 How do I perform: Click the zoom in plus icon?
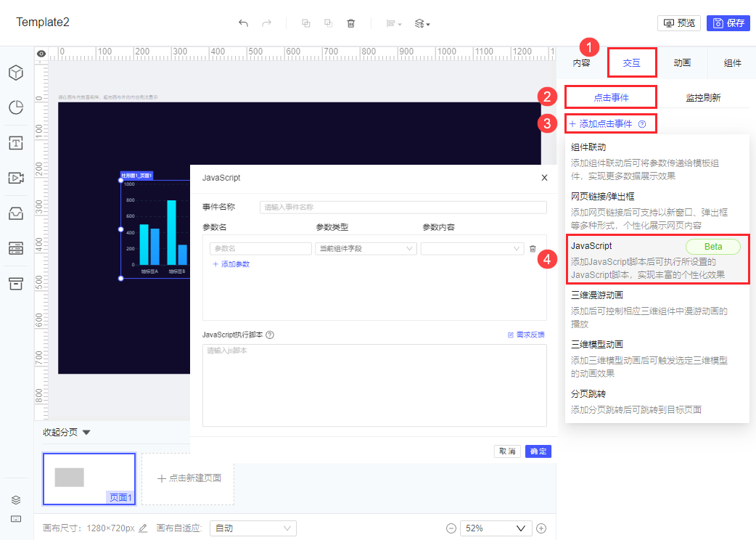[x=541, y=528]
